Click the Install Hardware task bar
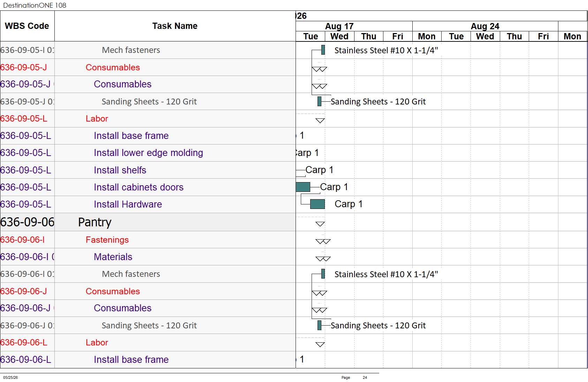The width and height of the screenshot is (588, 382). [317, 204]
